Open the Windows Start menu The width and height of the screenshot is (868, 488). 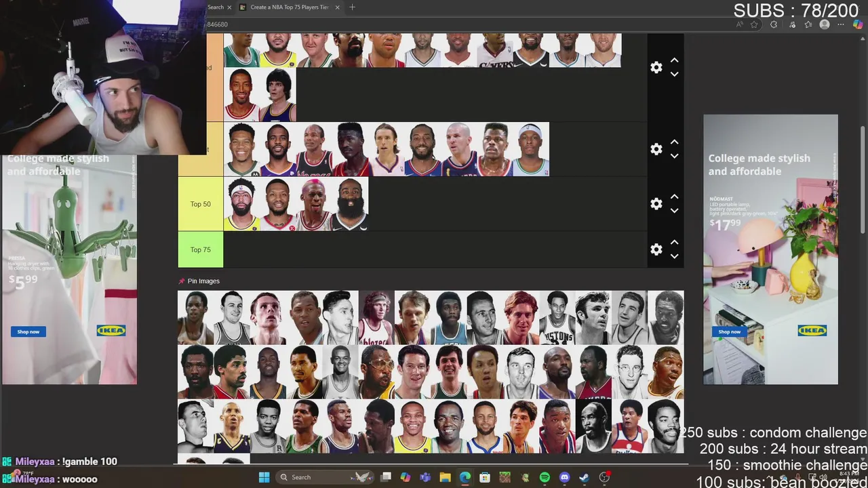coord(264,477)
